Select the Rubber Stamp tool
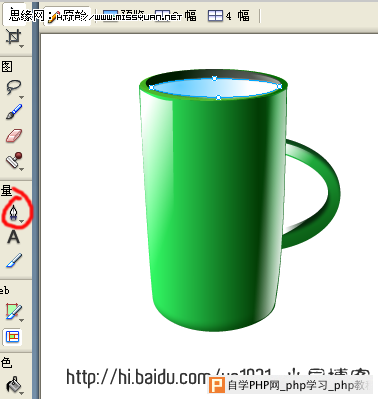Screen dimensions: 378x399 (x=14, y=160)
